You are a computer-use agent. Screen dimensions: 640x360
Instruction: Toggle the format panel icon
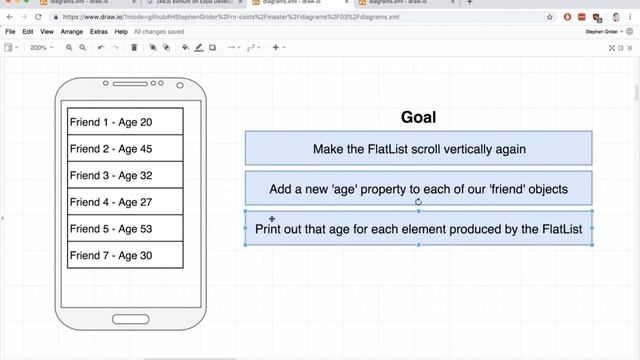(621, 48)
